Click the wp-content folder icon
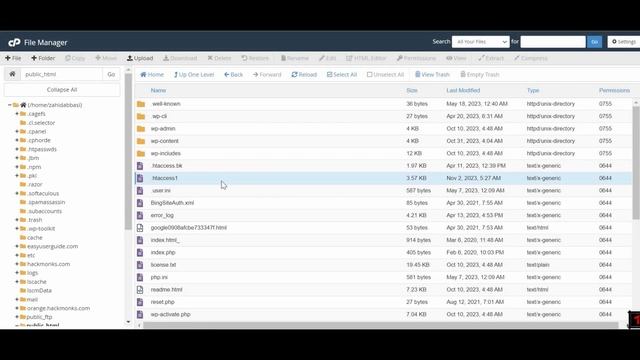 click(141, 141)
